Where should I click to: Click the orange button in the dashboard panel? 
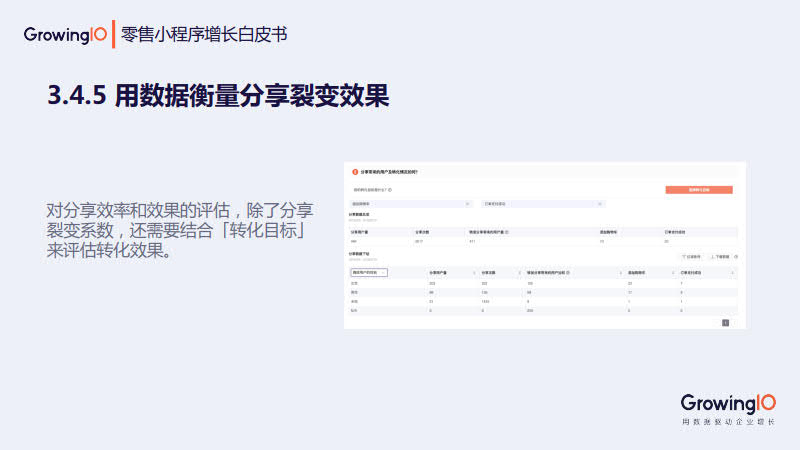point(699,190)
